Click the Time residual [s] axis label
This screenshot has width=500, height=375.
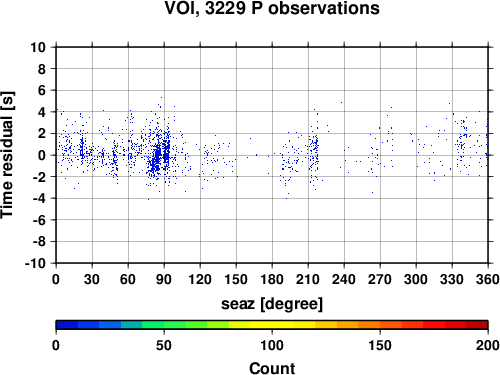pyautogui.click(x=7, y=155)
